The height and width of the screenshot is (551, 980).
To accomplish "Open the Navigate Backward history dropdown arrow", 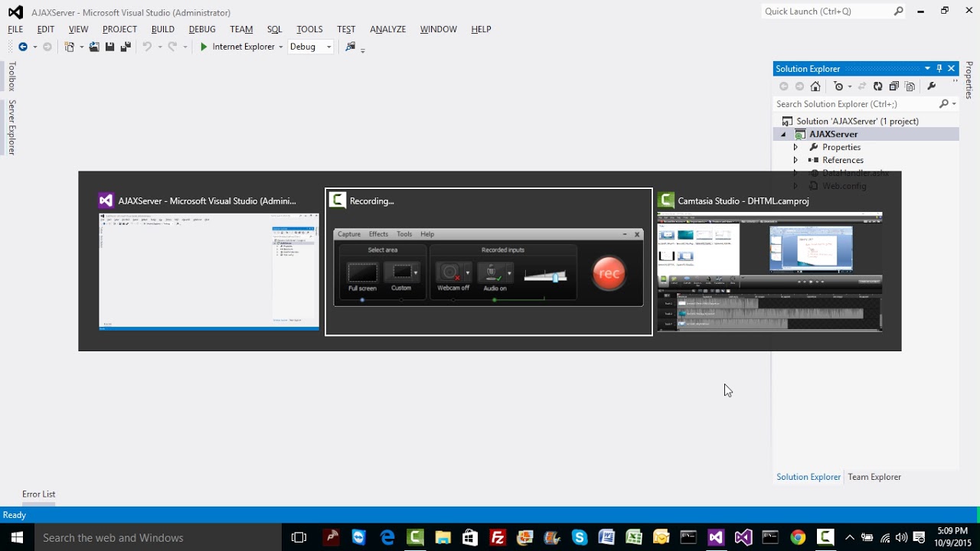I will pos(34,47).
